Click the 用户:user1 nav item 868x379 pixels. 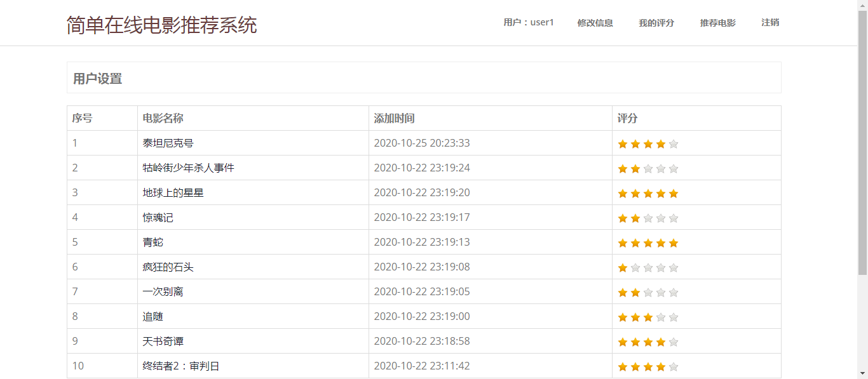[x=529, y=23]
